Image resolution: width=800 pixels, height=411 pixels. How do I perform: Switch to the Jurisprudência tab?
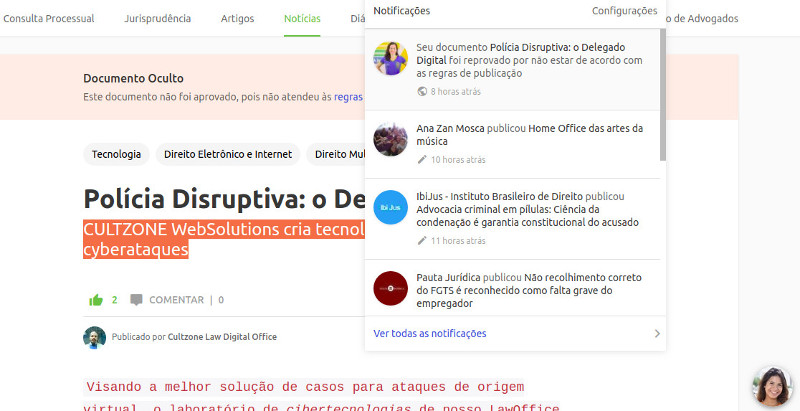tap(157, 18)
